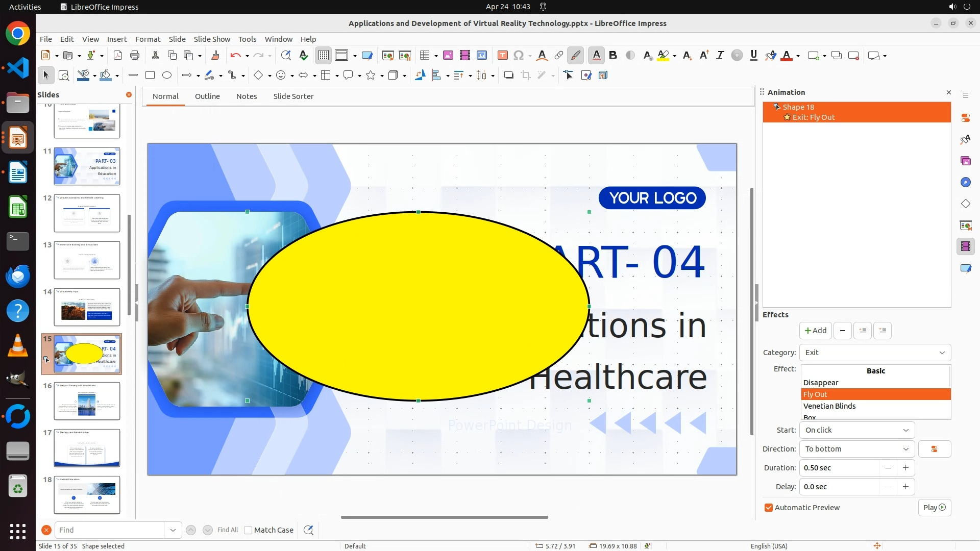Select the Crop Image tool
The image size is (980, 551).
tap(526, 76)
